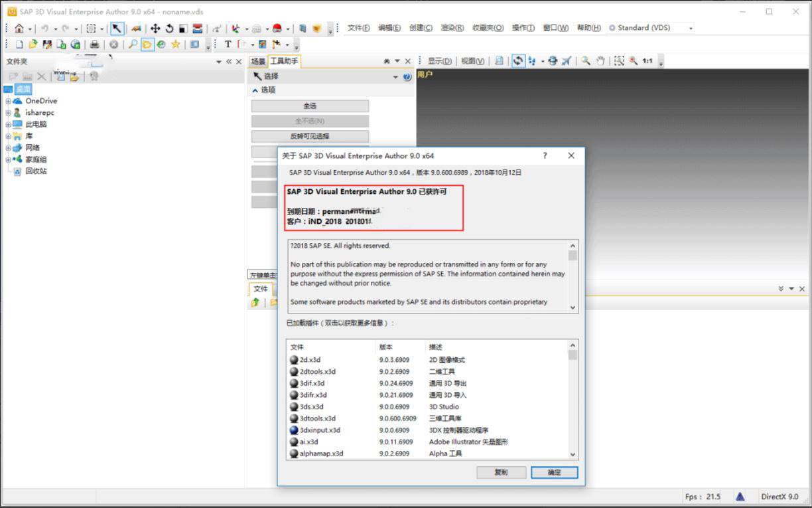This screenshot has width=812, height=508.
Task: Select the 回收站 tree item
Action: (36, 171)
